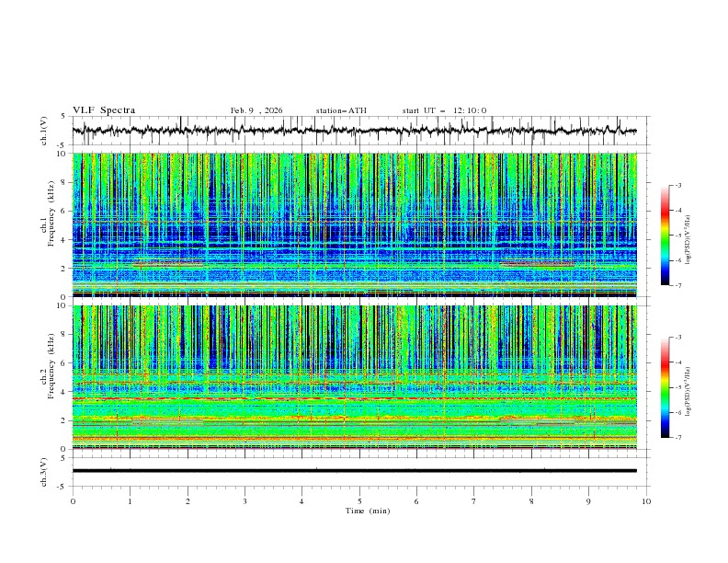
Task: Click the VLF Spectra title text
Action: tap(104, 110)
